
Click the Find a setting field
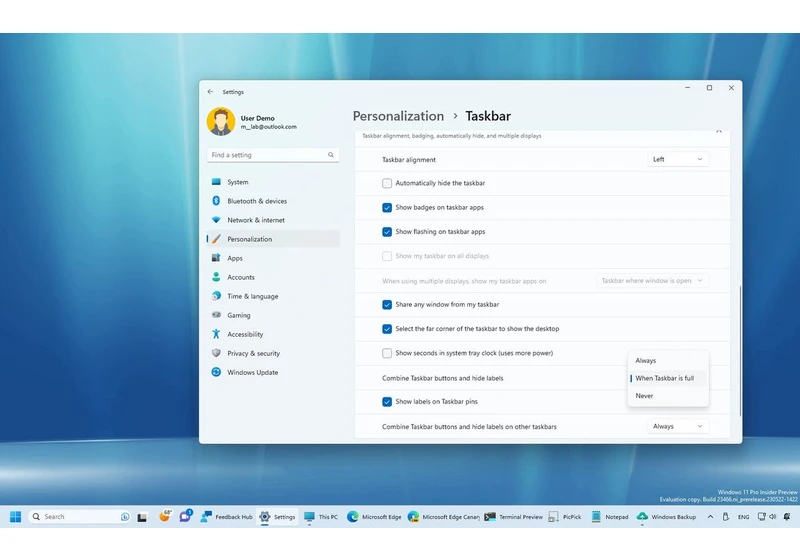click(x=273, y=155)
